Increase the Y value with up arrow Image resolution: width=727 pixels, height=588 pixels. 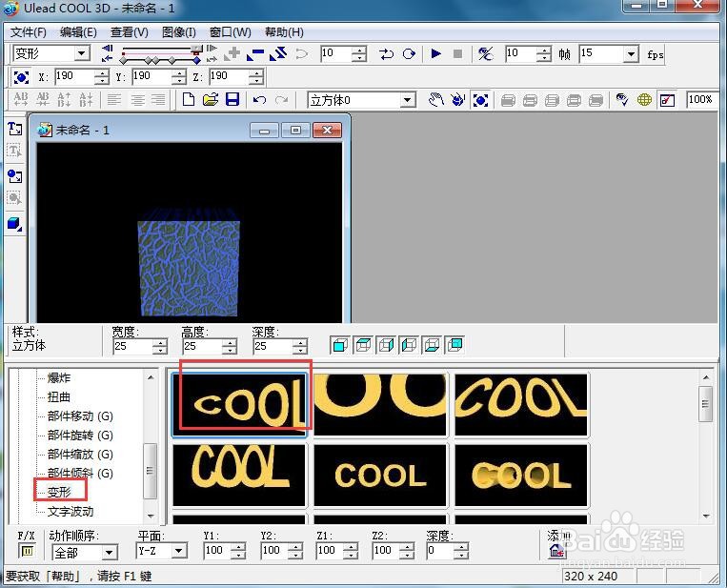[x=178, y=72]
